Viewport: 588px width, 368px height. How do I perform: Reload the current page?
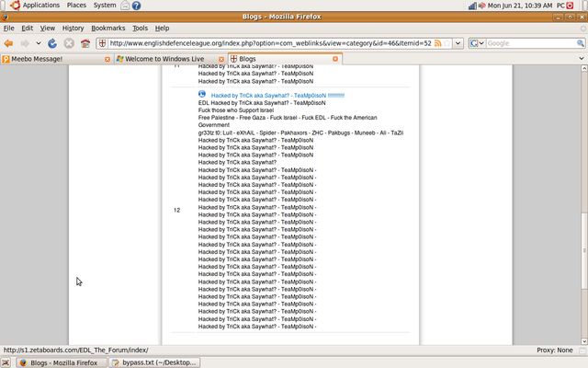click(52, 43)
